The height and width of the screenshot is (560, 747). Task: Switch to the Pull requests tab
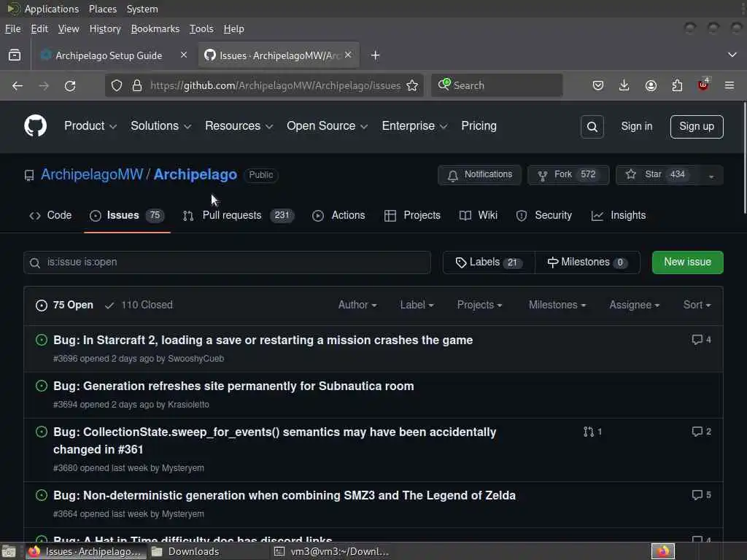pos(239,215)
